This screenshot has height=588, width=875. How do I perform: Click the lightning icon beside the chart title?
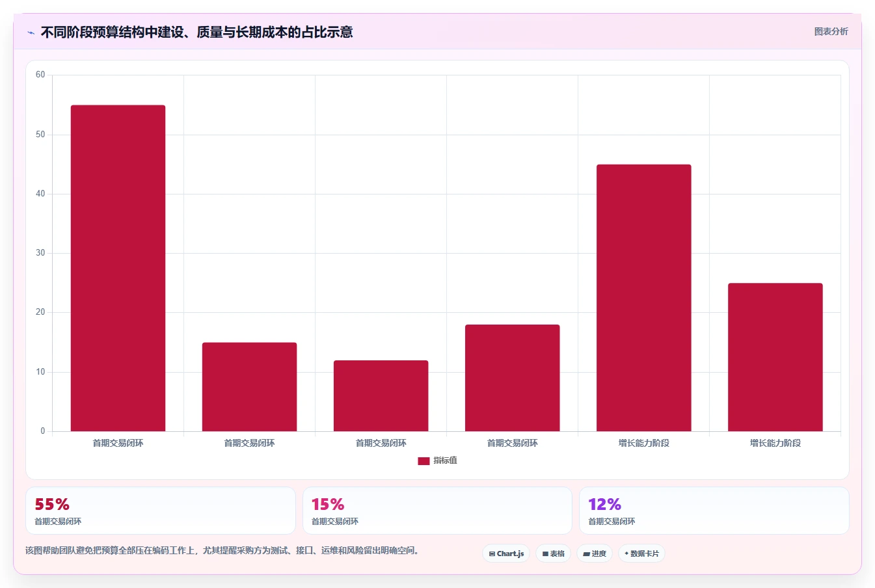[x=31, y=33]
